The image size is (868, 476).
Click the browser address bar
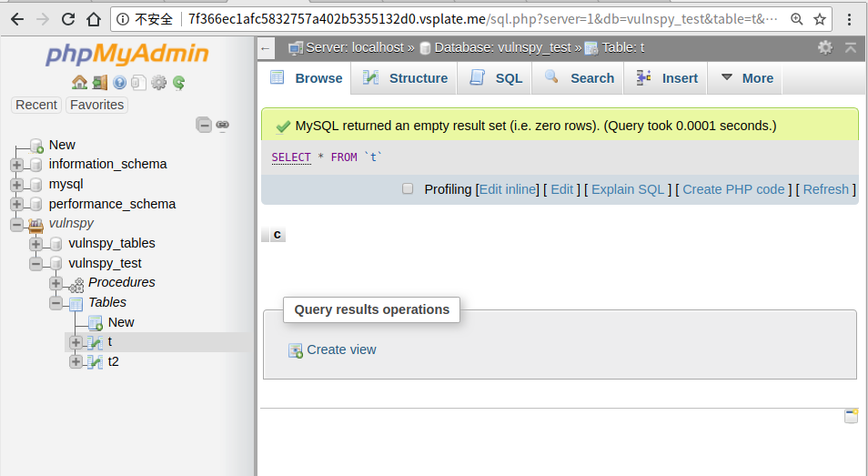pos(470,19)
